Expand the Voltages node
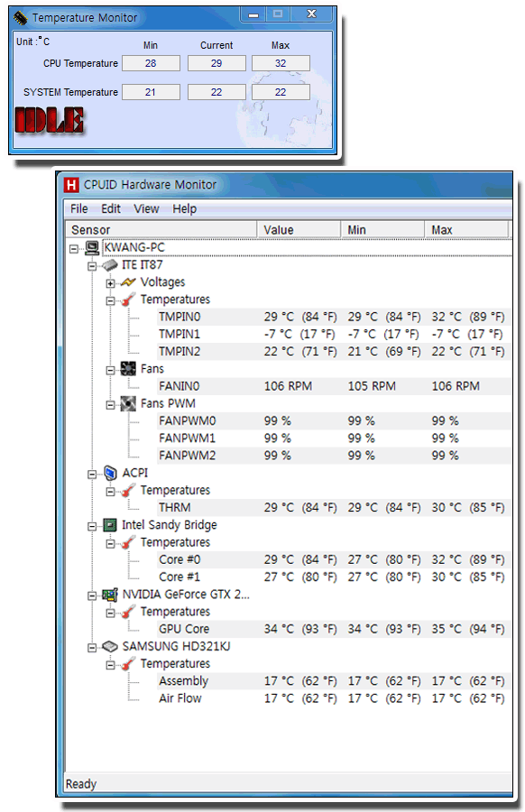Viewport: 525px width, 812px height. [x=110, y=283]
